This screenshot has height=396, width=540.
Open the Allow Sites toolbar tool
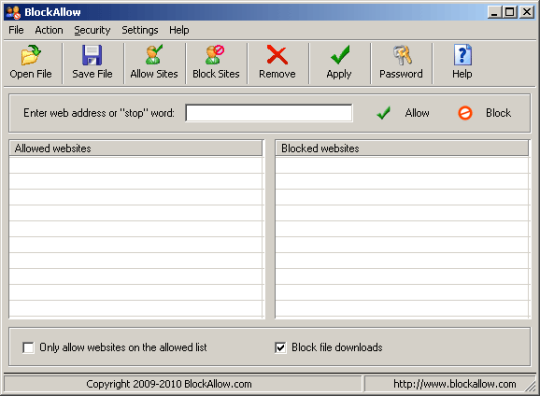pos(154,62)
